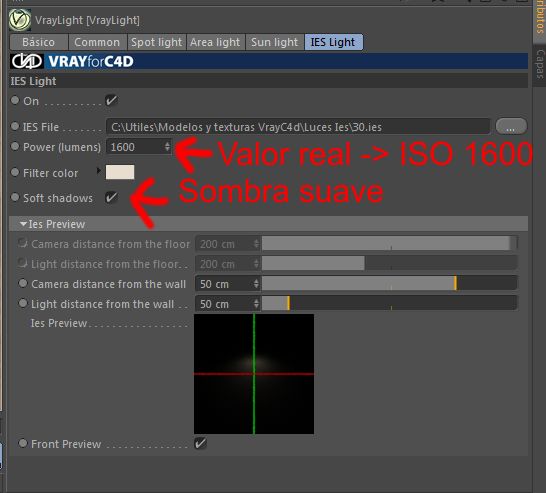Click the animation dot next to On
Screen dimensions: 546x493
(x=15, y=100)
